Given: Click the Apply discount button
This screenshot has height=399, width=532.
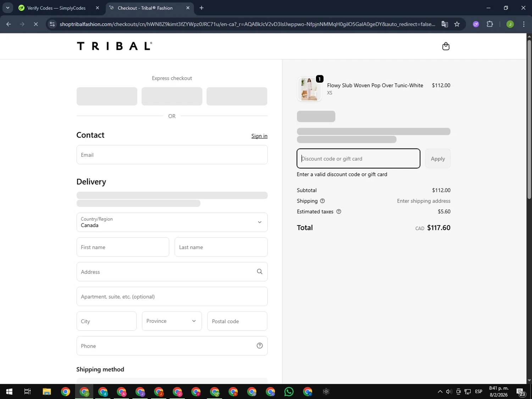Looking at the screenshot, I should [438, 159].
